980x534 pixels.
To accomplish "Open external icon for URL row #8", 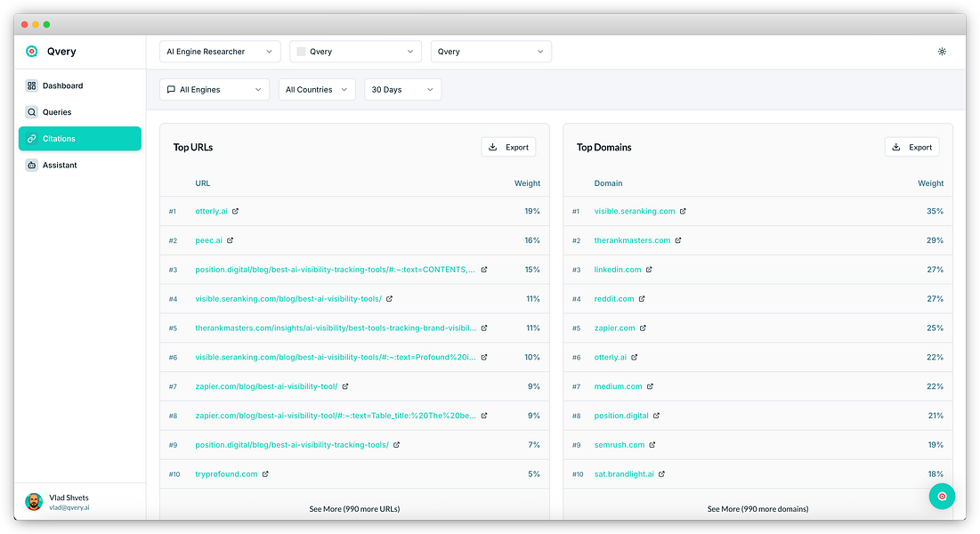I will 484,416.
